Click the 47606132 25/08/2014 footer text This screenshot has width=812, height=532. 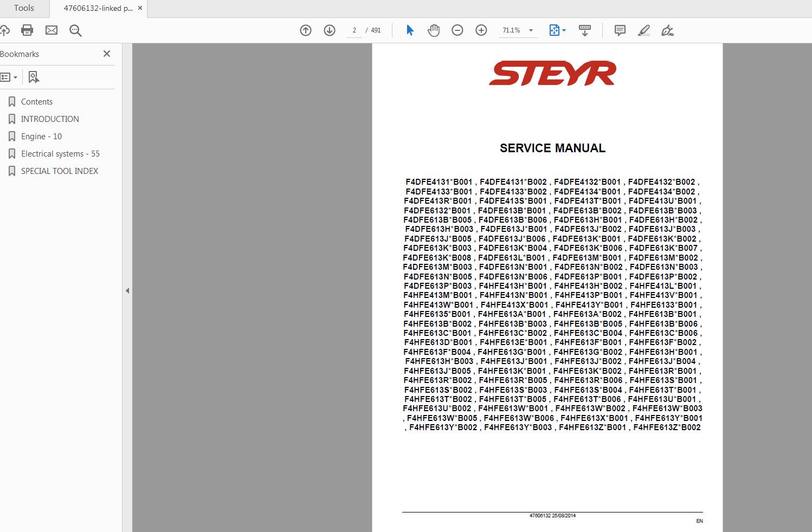point(552,516)
